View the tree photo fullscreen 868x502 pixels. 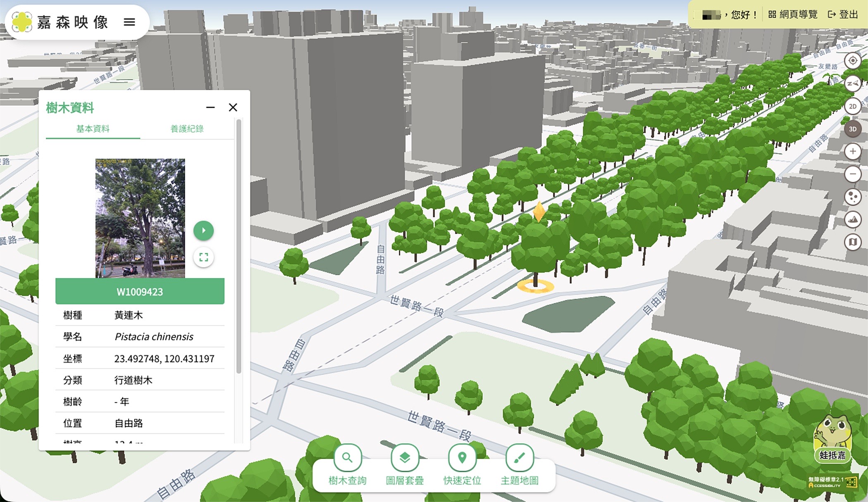click(203, 257)
